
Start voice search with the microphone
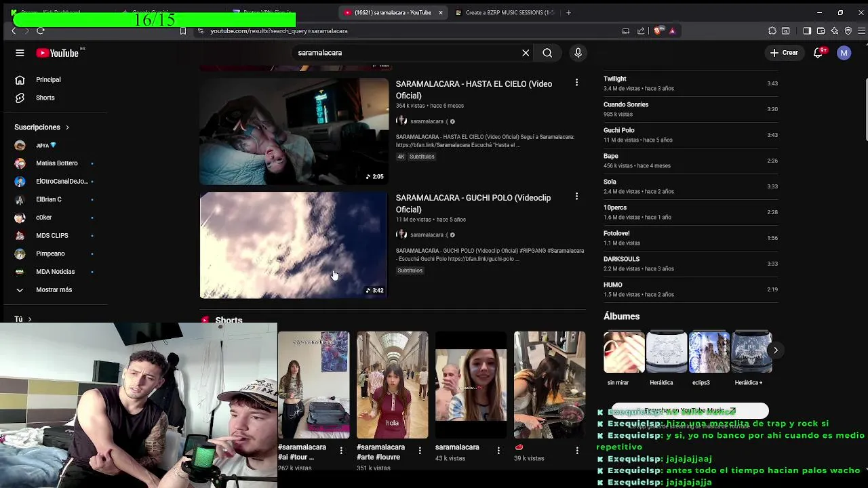[x=578, y=53]
